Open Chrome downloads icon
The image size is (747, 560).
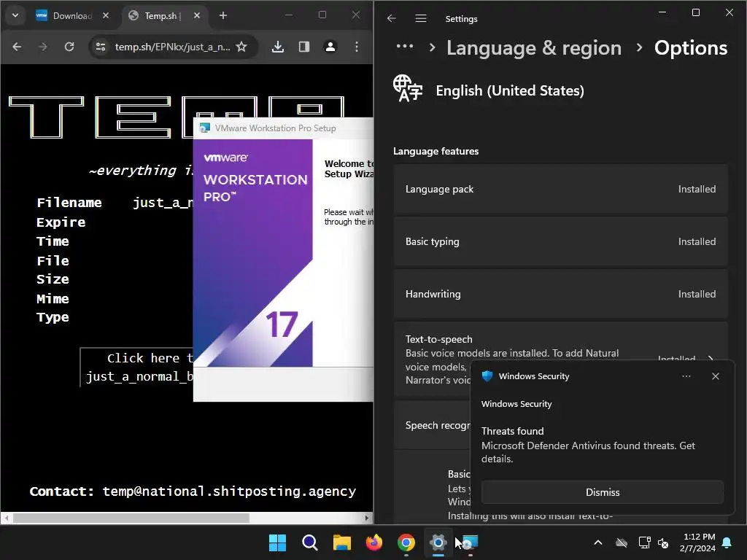[x=278, y=47]
